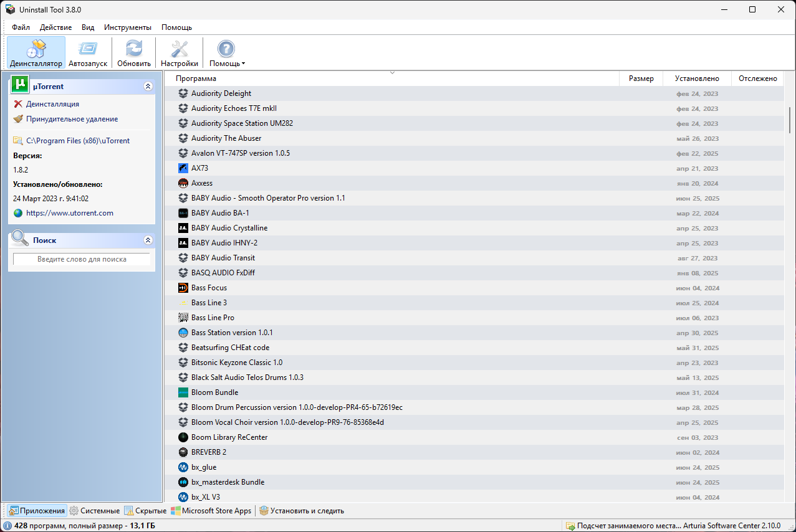
Task: Click the bx_glue program icon
Action: tap(183, 467)
